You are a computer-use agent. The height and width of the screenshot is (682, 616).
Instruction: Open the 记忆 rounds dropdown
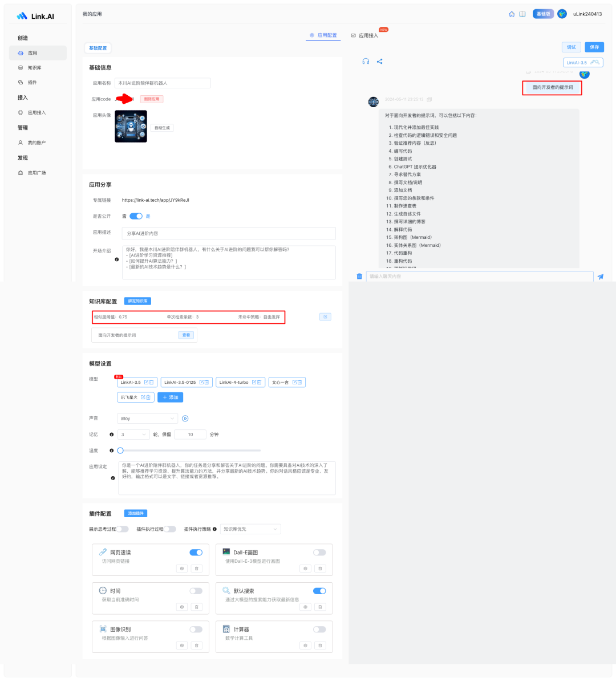point(133,435)
